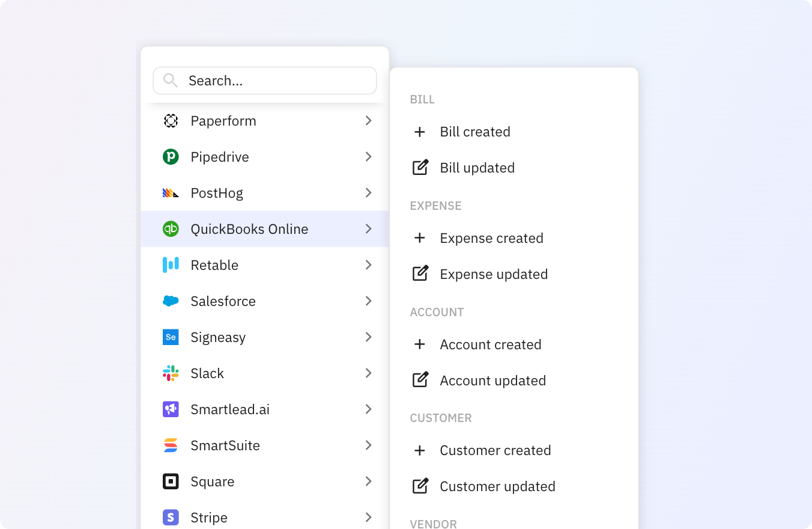Viewport: 812px width, 529px height.
Task: Click the Salesforce cloud icon
Action: 171,301
